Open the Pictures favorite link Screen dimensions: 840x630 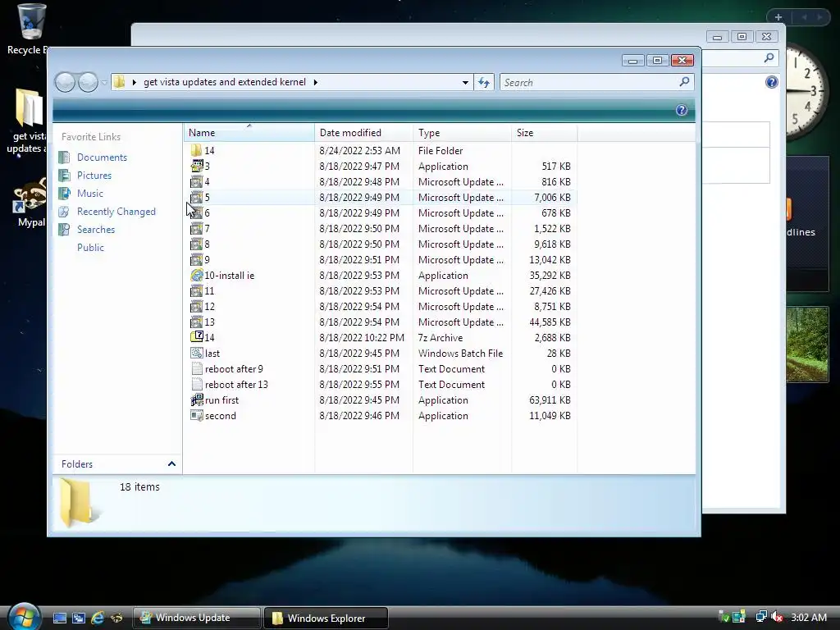(x=94, y=176)
